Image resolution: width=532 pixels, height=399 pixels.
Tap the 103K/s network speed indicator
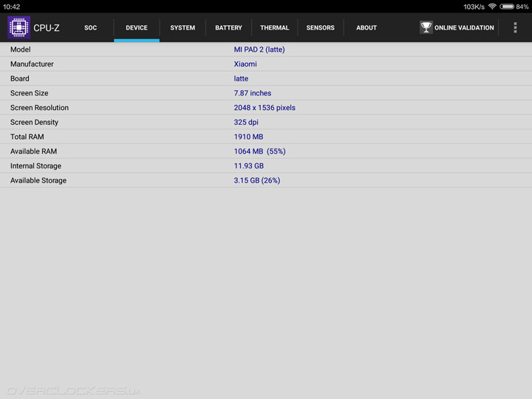pos(474,7)
